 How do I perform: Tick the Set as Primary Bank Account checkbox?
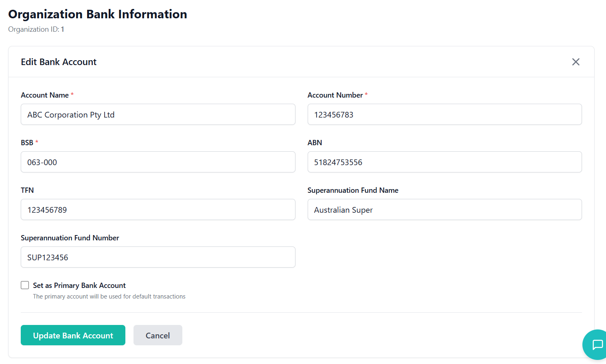pos(25,285)
